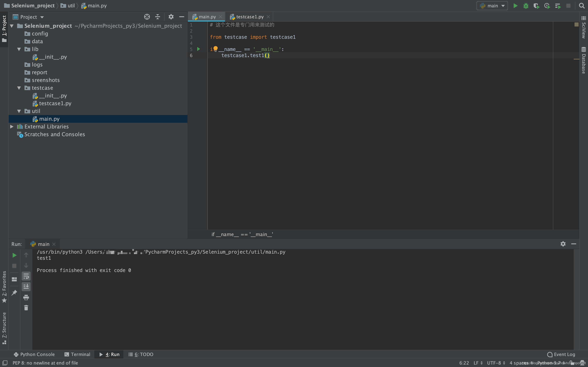Expand External Libraries tree node

12,126
